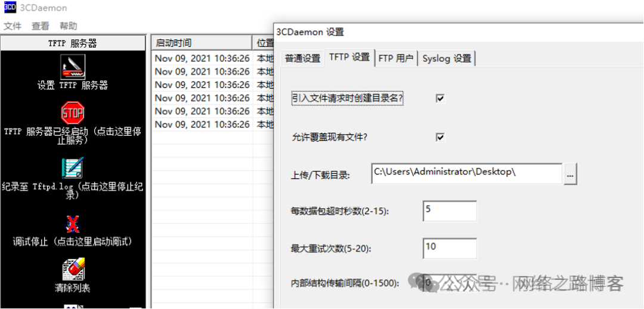Click the 启动时间 column header

(x=201, y=43)
